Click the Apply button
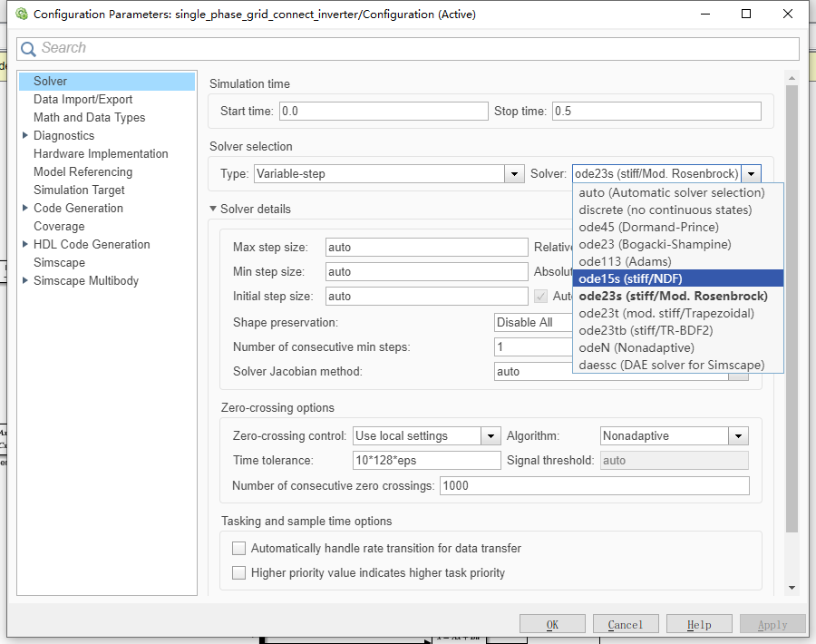Viewport: 816px width, 644px height. (772, 624)
